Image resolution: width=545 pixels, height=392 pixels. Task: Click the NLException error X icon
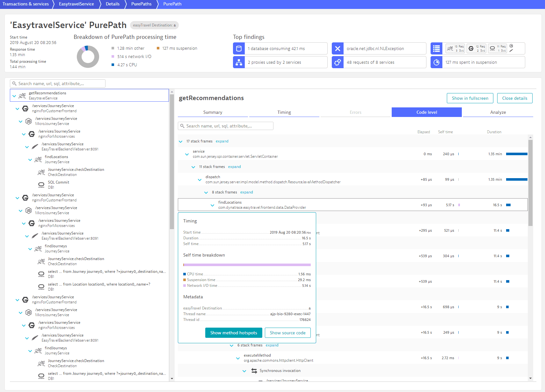[x=338, y=48]
